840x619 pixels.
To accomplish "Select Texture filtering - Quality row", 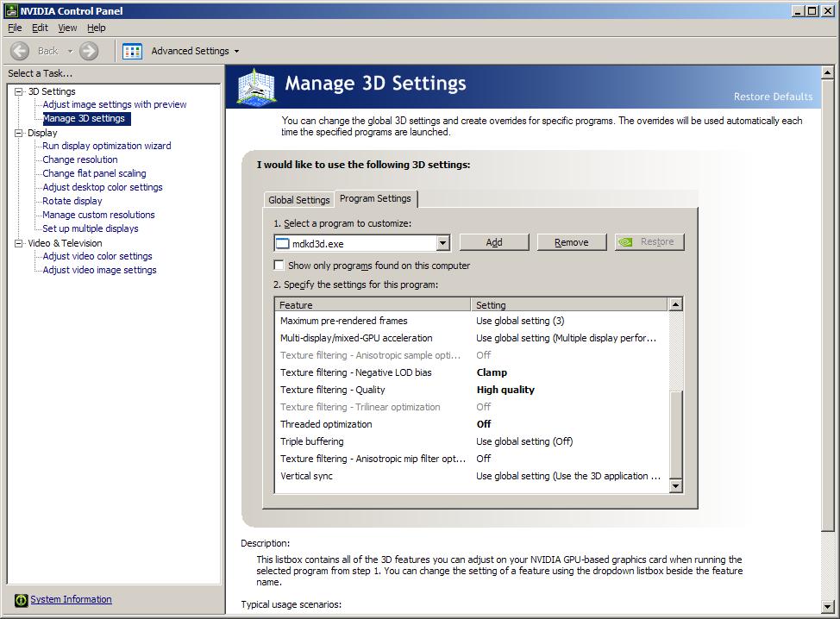I will point(472,390).
